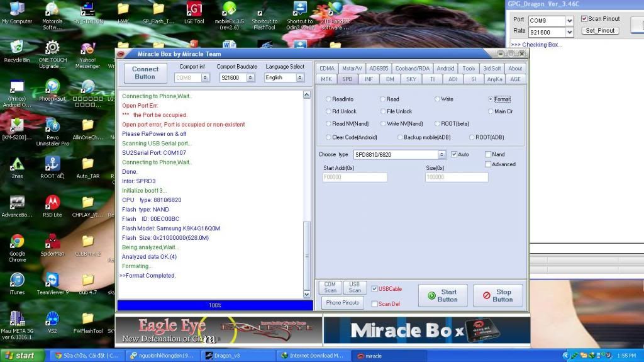The height and width of the screenshot is (362, 644).
Task: Toggle the Auto checkbox
Action: tap(454, 154)
